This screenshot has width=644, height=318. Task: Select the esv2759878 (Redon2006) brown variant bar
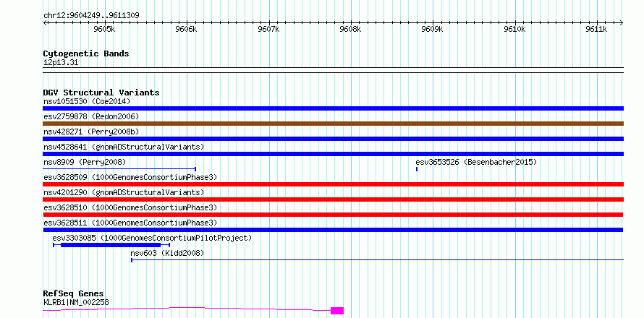(x=333, y=124)
